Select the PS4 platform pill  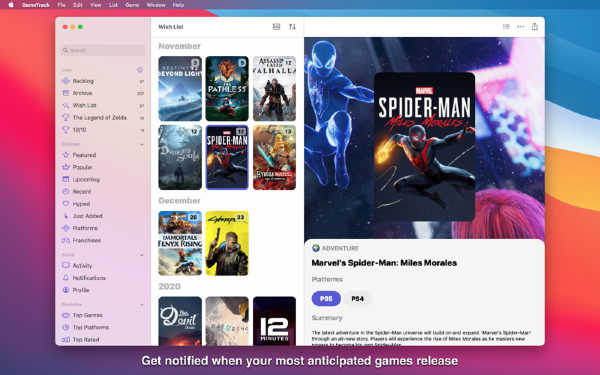tap(357, 298)
